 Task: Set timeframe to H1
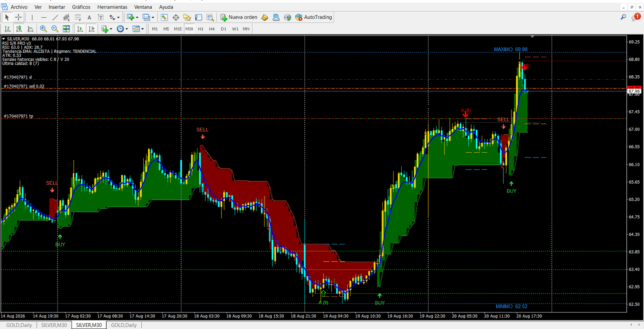pos(200,29)
